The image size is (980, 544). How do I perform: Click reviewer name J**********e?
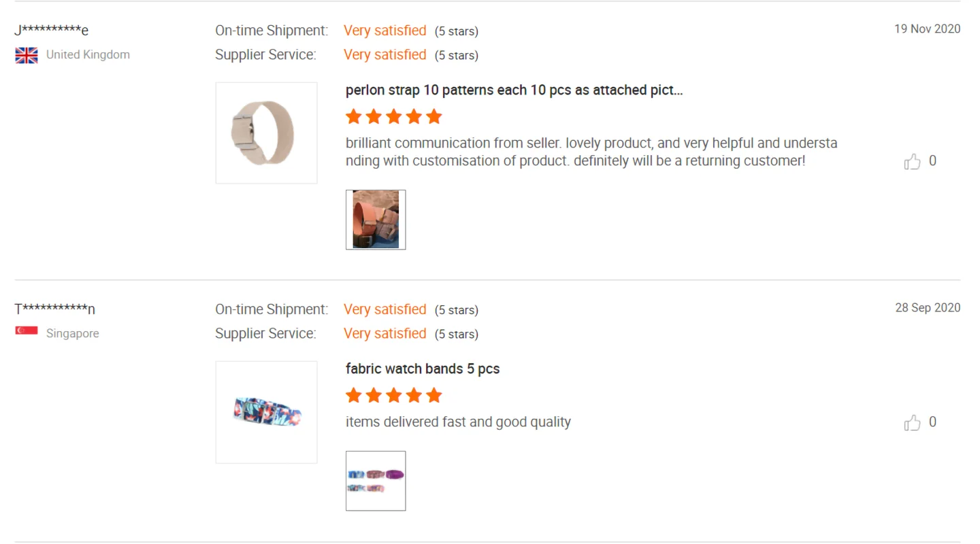pos(52,30)
